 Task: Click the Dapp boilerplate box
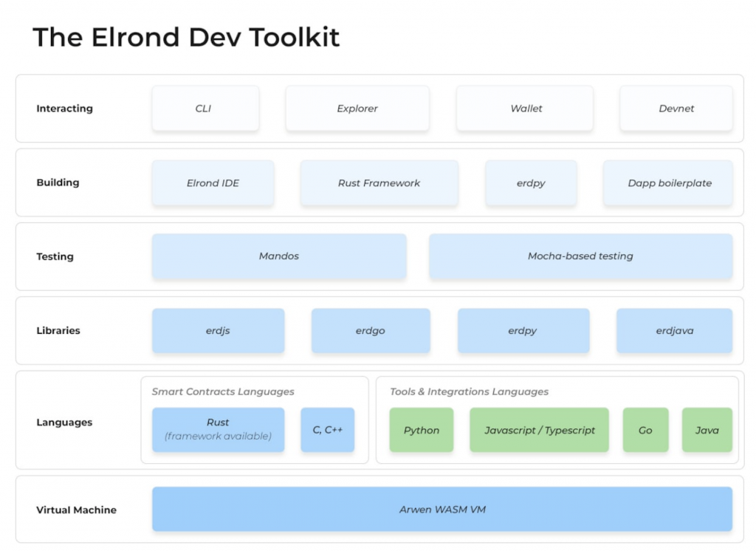(667, 183)
